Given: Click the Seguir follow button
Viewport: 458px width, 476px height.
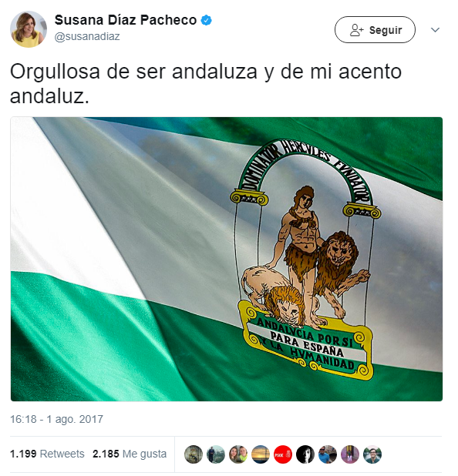Looking at the screenshot, I should (x=375, y=30).
